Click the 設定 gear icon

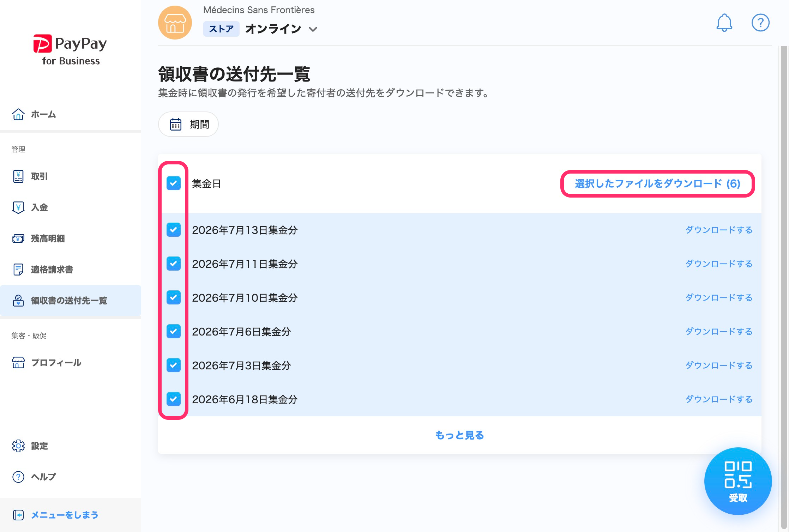(18, 446)
